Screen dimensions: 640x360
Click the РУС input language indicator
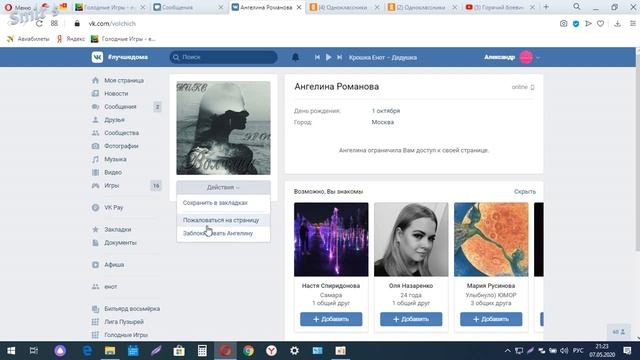[x=578, y=351]
